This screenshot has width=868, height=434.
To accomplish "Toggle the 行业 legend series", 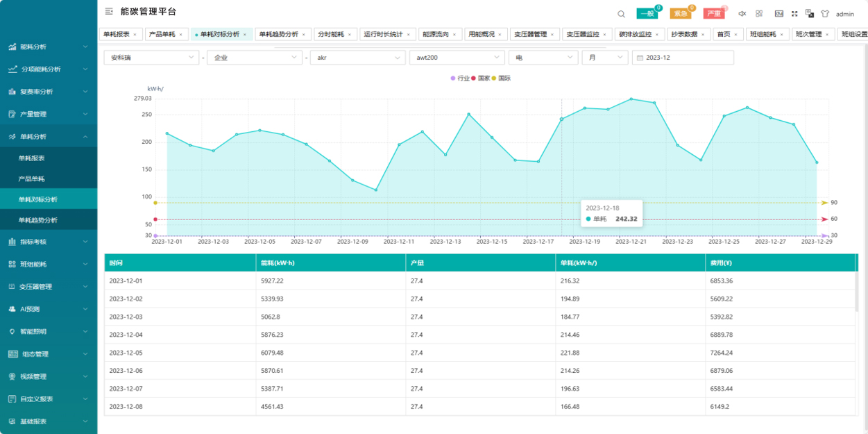I will click(x=460, y=78).
